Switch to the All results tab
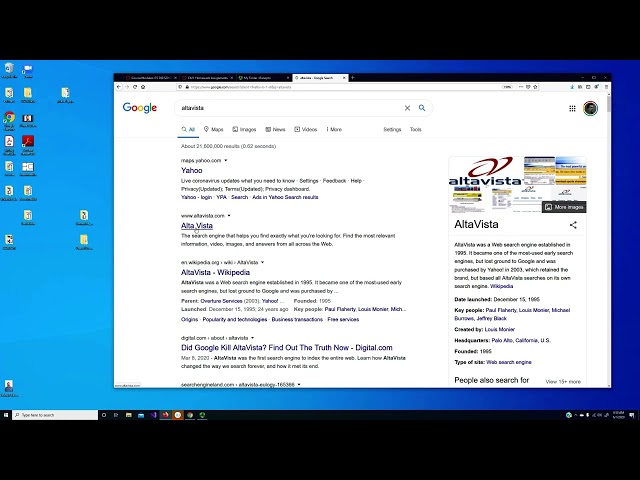This screenshot has width=640, height=480. coord(188,129)
